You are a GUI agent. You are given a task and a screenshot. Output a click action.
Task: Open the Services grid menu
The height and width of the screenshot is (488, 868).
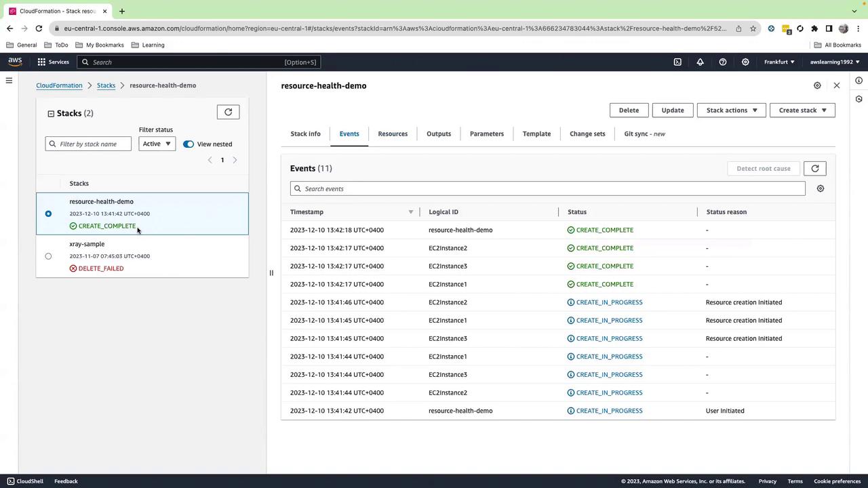pos(53,62)
